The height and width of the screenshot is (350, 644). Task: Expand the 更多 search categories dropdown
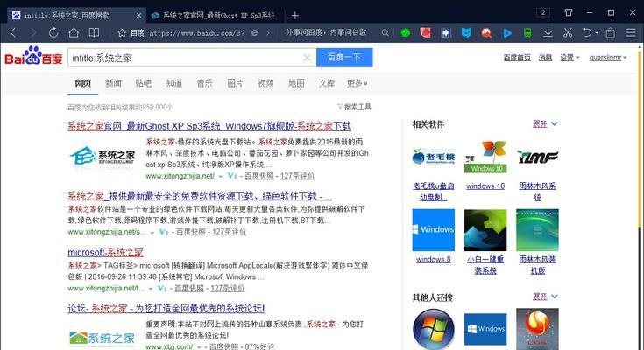click(357, 83)
